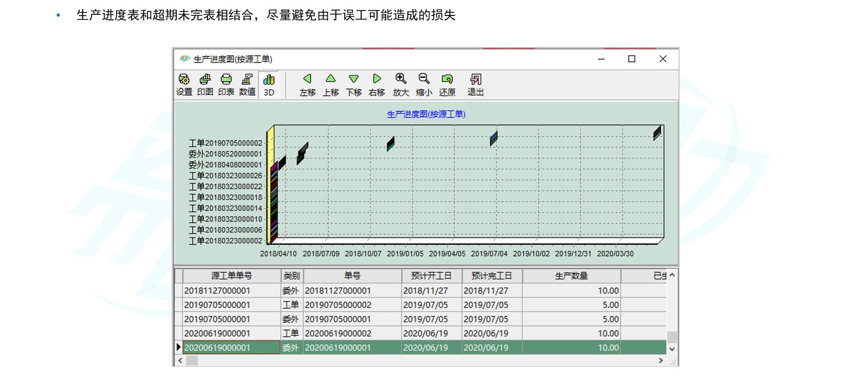Exit the window via 退出
868x383 pixels.
point(475,85)
